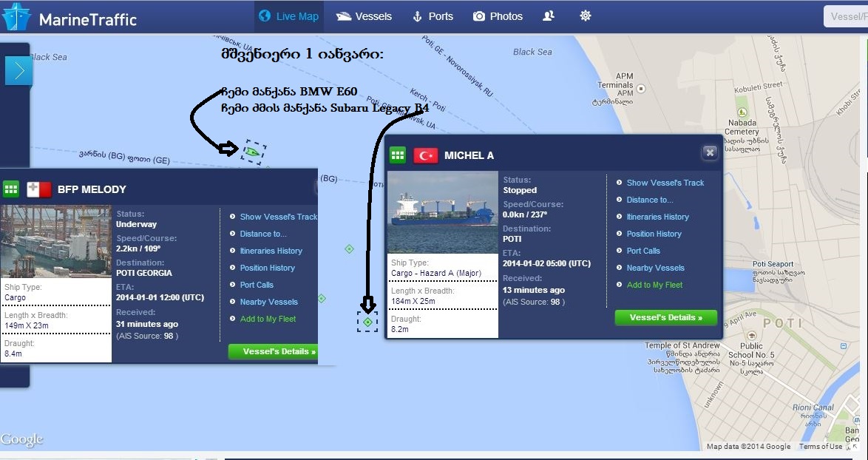The image size is (868, 460).
Task: Open BFP MELODY vessel photo thumbnail
Action: pos(56,241)
